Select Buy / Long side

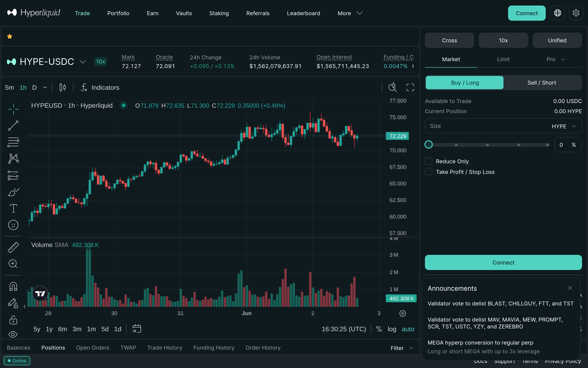(465, 83)
